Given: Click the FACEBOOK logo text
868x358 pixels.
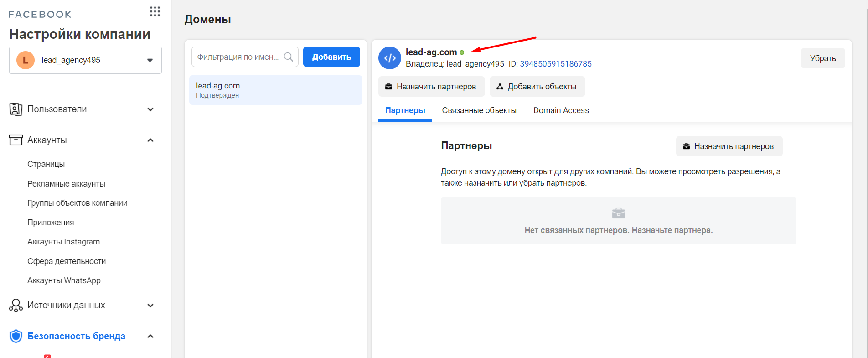Looking at the screenshot, I should (x=40, y=15).
